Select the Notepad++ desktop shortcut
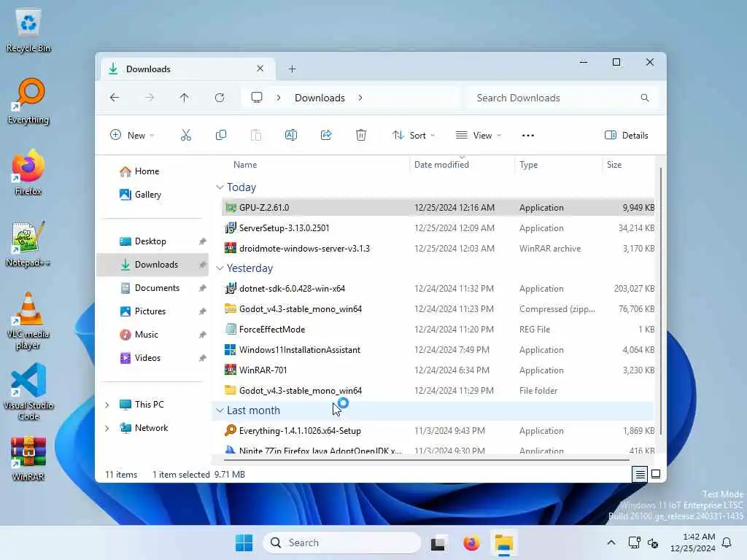 tap(28, 244)
